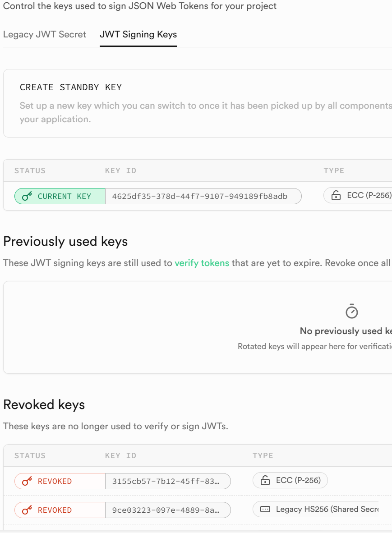Click the current key ID 4625df35-378d-44f7
Screen dimensions: 392x533
[x=199, y=196]
